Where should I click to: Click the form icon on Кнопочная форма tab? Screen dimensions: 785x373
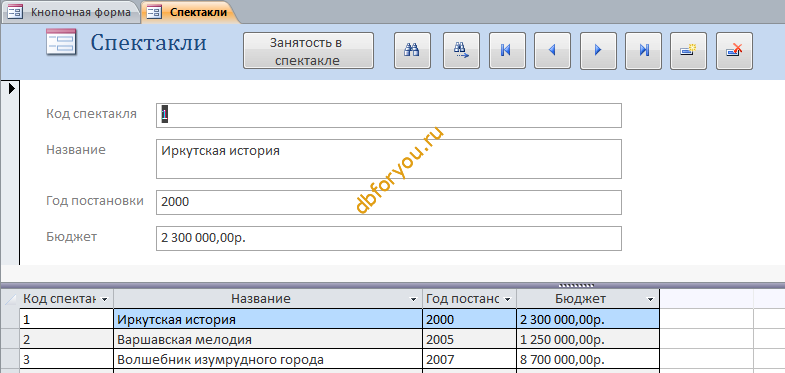click(15, 12)
